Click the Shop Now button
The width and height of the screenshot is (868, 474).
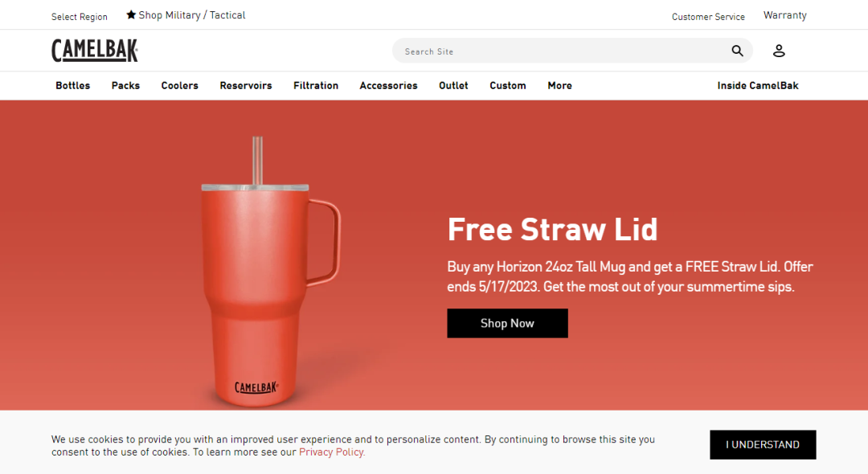tap(507, 323)
